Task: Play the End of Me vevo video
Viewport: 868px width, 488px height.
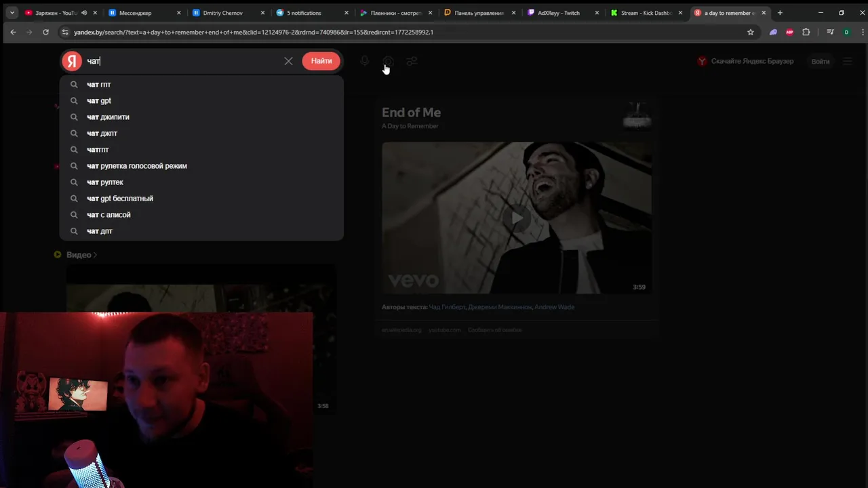Action: [x=517, y=218]
